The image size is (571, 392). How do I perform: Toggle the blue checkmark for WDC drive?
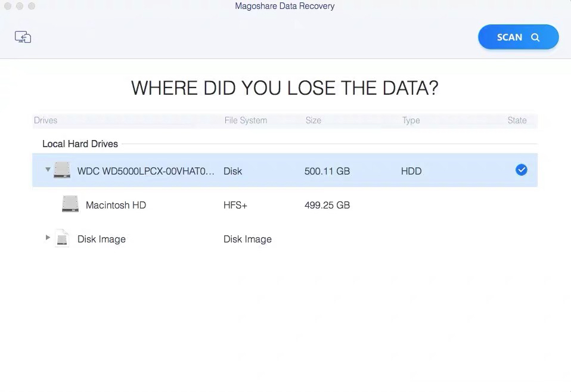pos(521,170)
